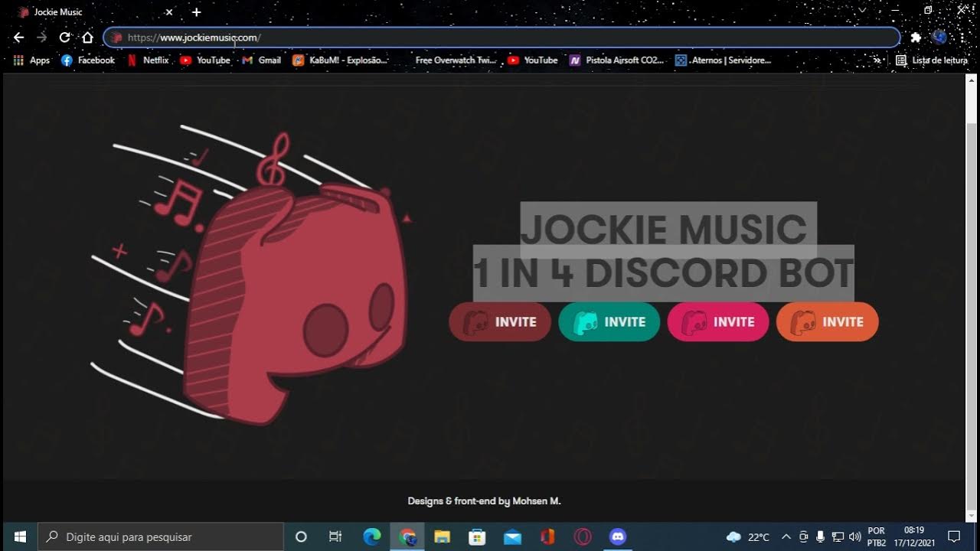Open the Mail app from taskbar
Image resolution: width=980 pixels, height=551 pixels.
[512, 537]
